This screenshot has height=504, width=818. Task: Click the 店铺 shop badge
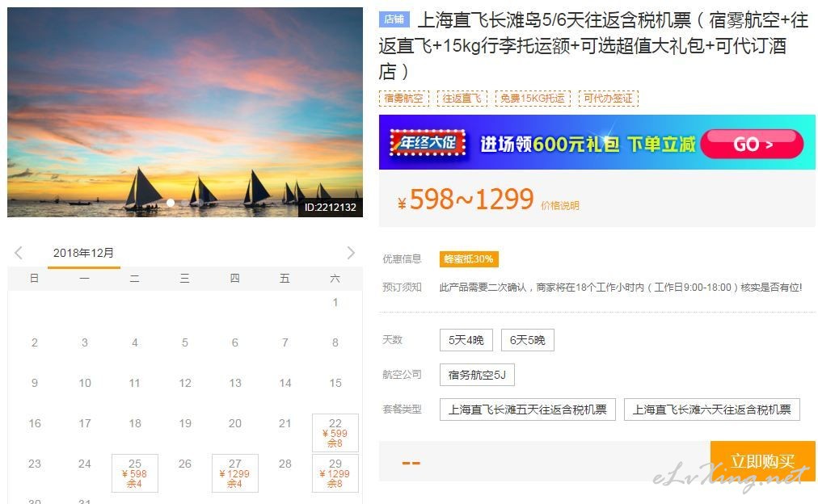pyautogui.click(x=394, y=19)
